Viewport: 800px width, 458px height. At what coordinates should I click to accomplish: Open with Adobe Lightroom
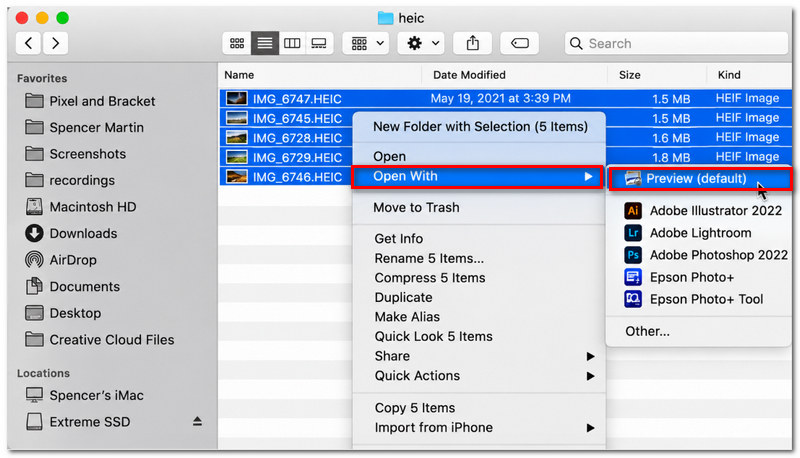[688, 233]
